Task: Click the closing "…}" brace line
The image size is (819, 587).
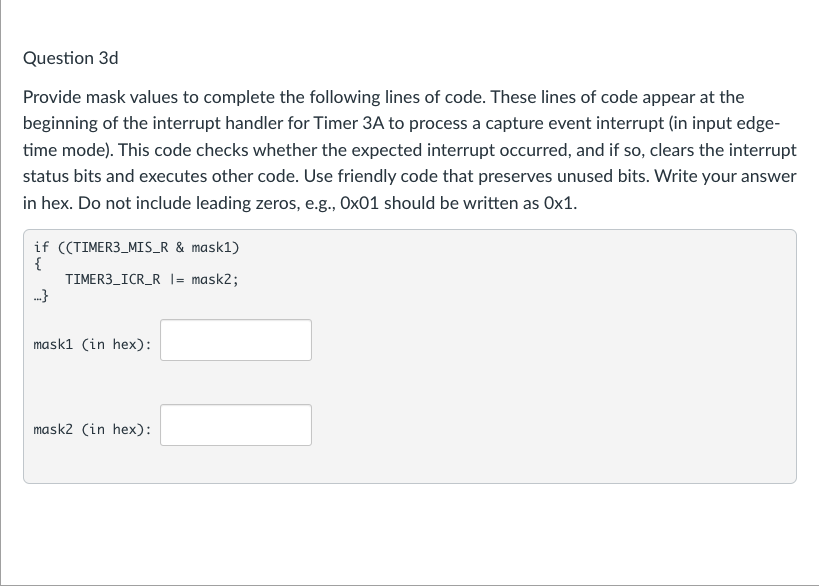Action: click(41, 296)
